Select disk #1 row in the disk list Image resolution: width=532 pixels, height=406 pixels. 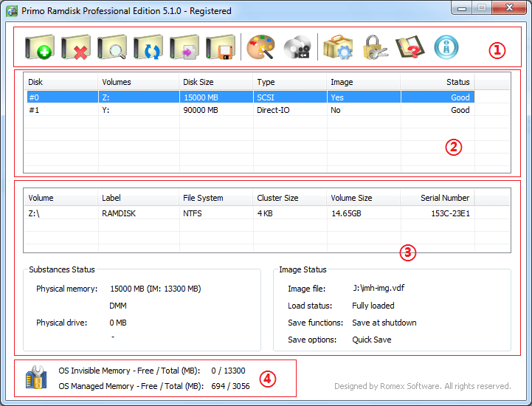point(251,110)
